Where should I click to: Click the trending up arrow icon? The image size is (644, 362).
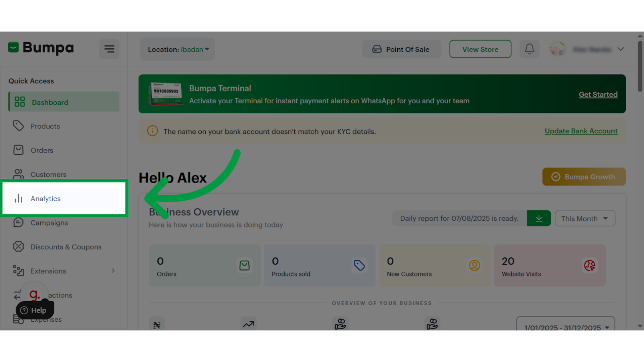[x=248, y=324]
